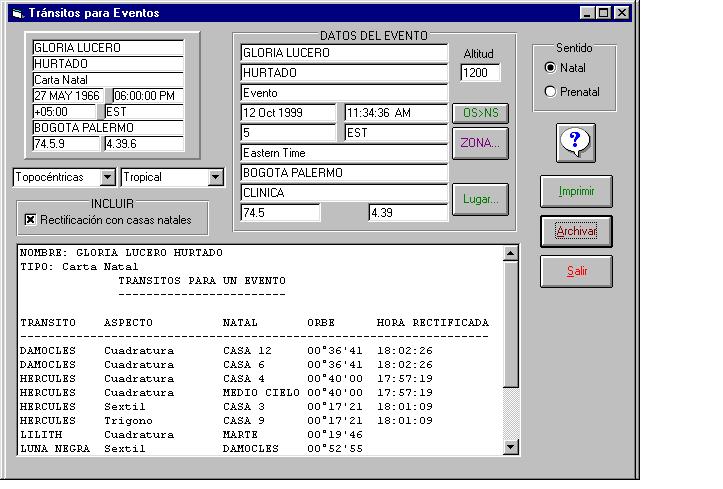The height and width of the screenshot is (489, 723).
Task: Open the Lugar... place selector
Action: pyautogui.click(x=480, y=199)
